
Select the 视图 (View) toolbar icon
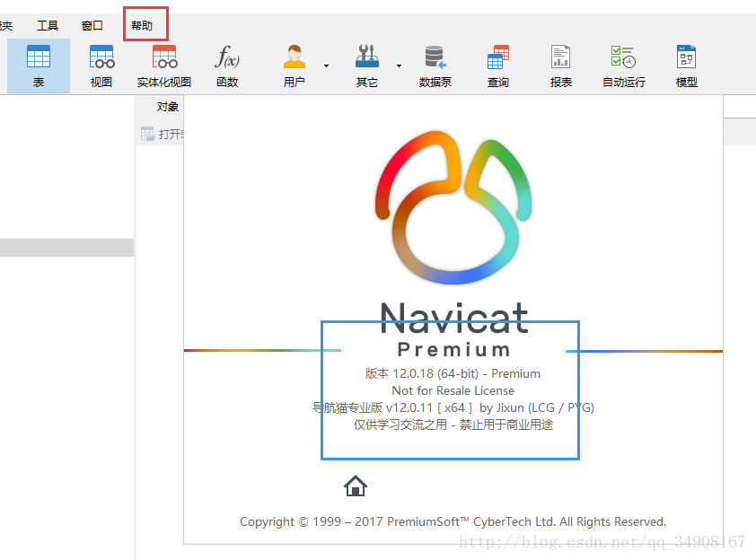[x=101, y=66]
